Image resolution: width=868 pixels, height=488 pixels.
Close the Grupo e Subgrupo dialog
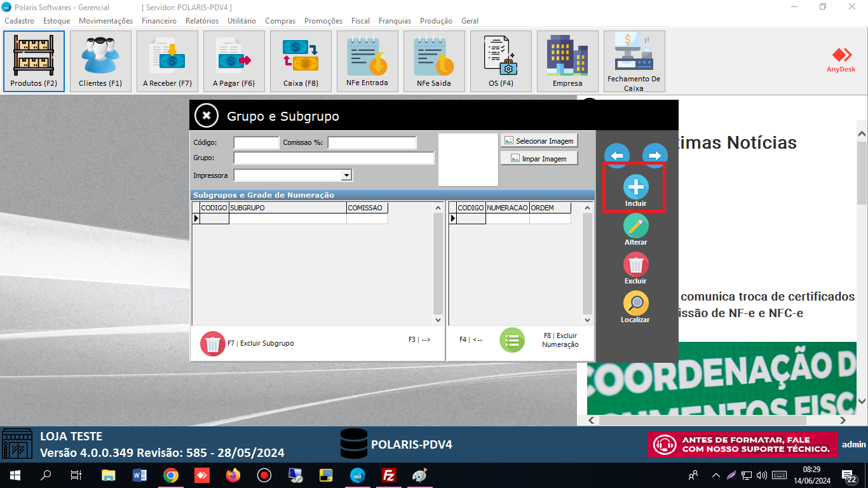click(206, 116)
